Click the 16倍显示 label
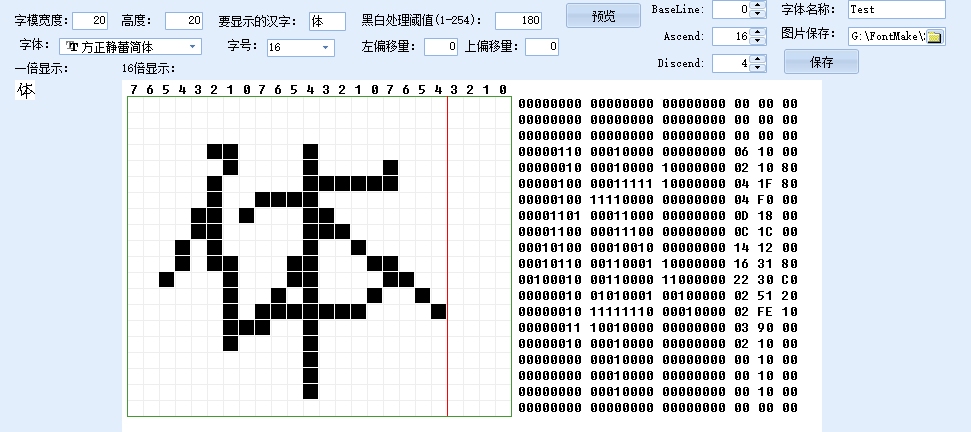Screen dimensions: 971x432 pyautogui.click(x=149, y=69)
